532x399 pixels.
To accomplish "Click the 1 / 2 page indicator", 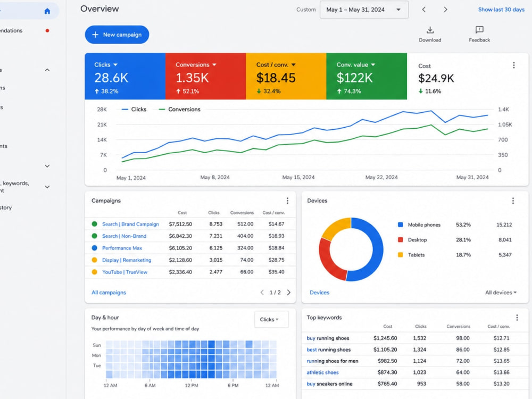I will [275, 293].
